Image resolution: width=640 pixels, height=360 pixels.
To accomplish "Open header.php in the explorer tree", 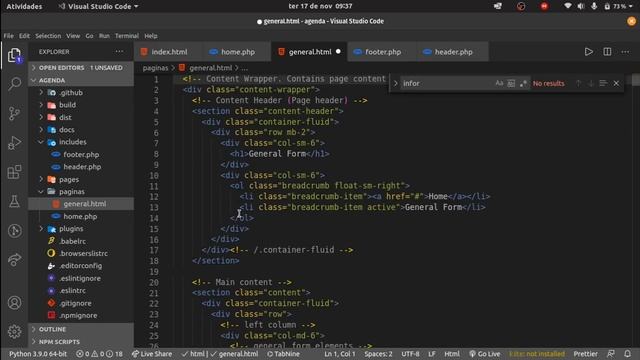I will tap(81, 167).
